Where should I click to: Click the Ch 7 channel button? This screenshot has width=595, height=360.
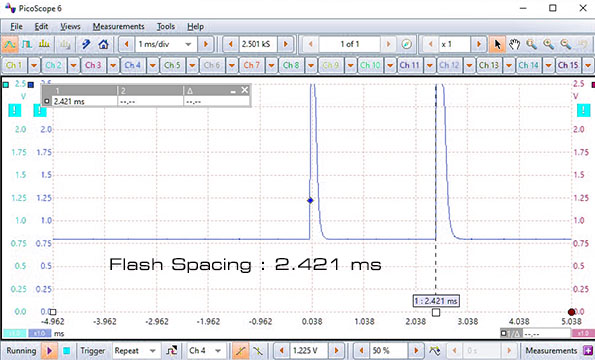point(252,65)
